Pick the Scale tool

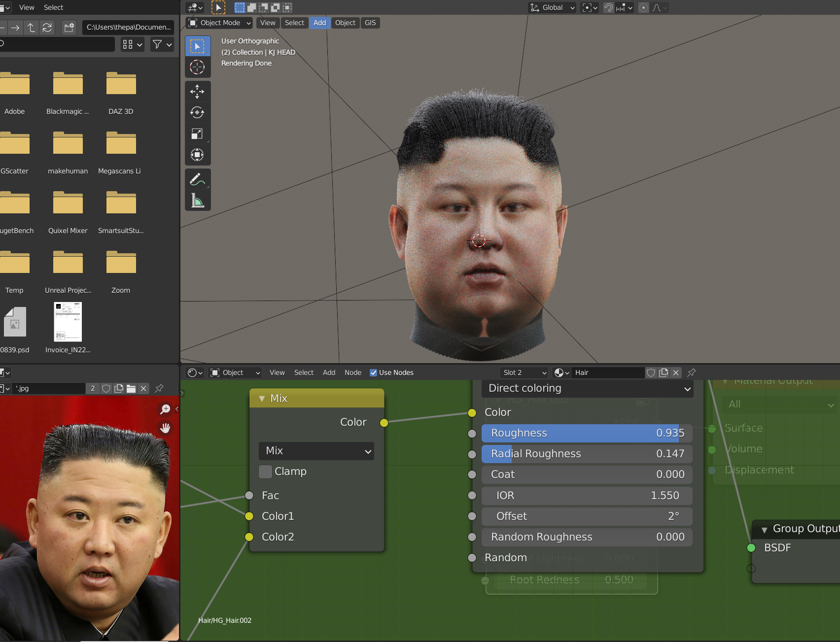tap(197, 134)
